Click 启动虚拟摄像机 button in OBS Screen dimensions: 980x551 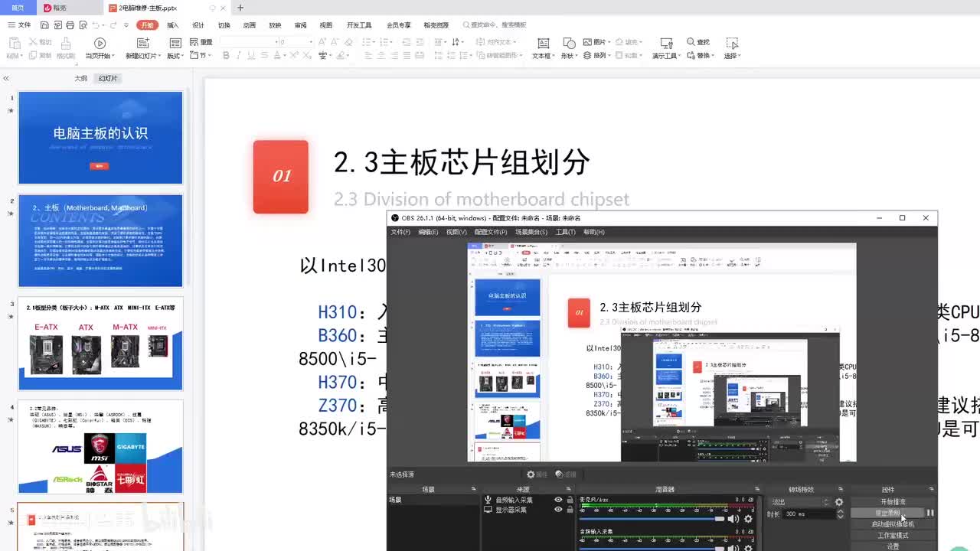coord(893,524)
